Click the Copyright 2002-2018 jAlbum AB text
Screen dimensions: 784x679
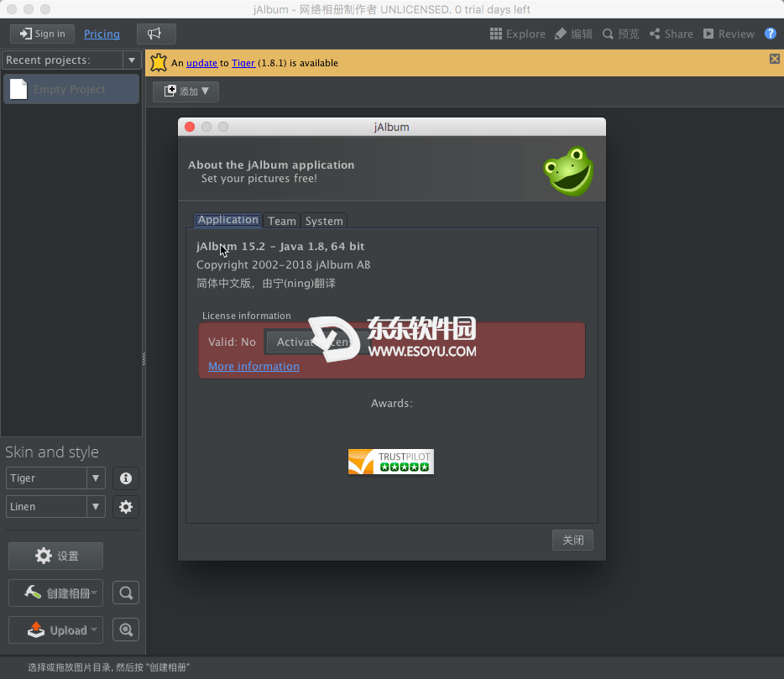click(x=284, y=265)
